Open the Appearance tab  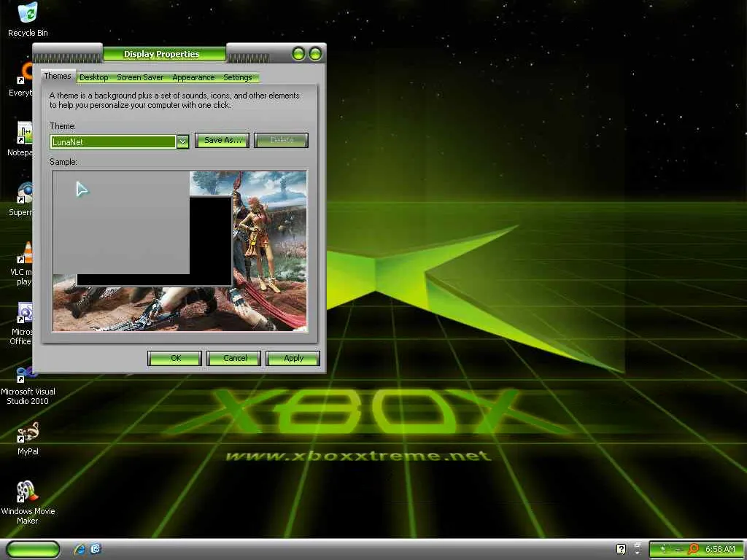pyautogui.click(x=193, y=77)
